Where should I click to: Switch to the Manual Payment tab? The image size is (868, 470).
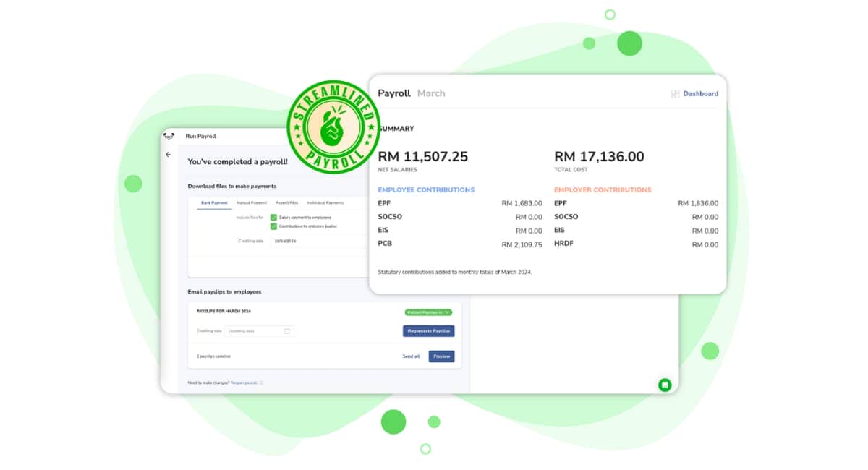(x=252, y=202)
